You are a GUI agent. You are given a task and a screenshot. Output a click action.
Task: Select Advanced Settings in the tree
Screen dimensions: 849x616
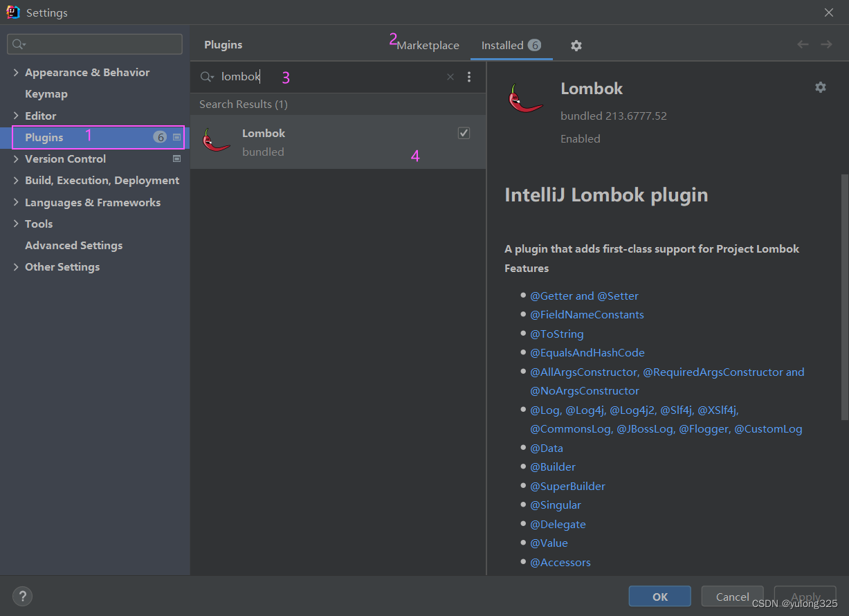(74, 245)
